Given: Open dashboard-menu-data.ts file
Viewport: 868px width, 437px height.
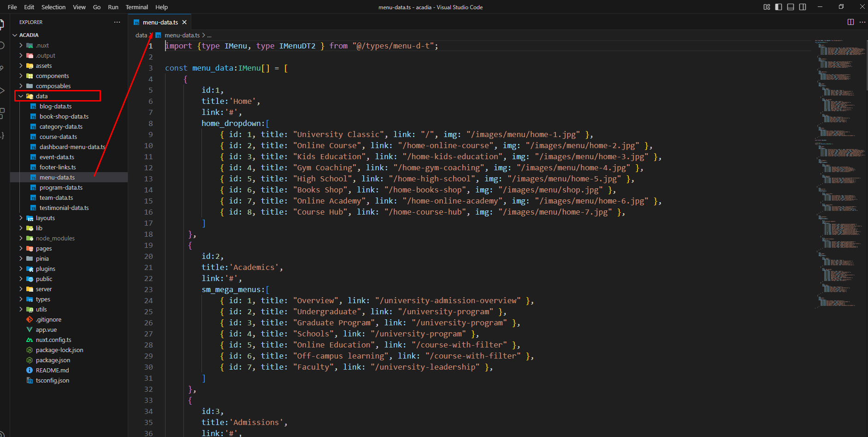Looking at the screenshot, I should 69,147.
